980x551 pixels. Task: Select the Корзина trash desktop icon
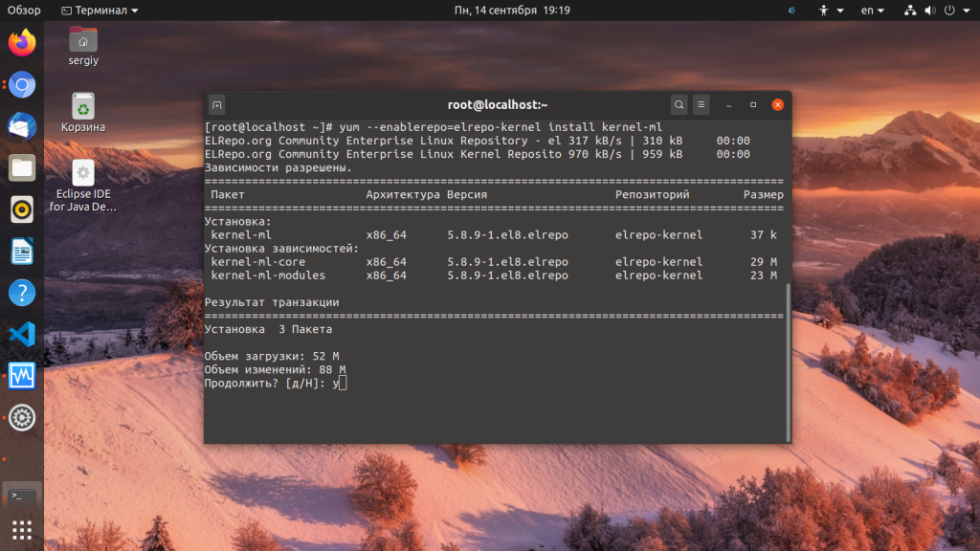[83, 112]
